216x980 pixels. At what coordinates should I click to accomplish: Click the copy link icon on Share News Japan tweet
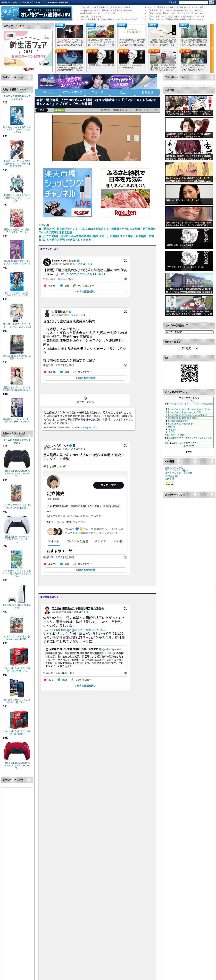pyautogui.click(x=75, y=285)
